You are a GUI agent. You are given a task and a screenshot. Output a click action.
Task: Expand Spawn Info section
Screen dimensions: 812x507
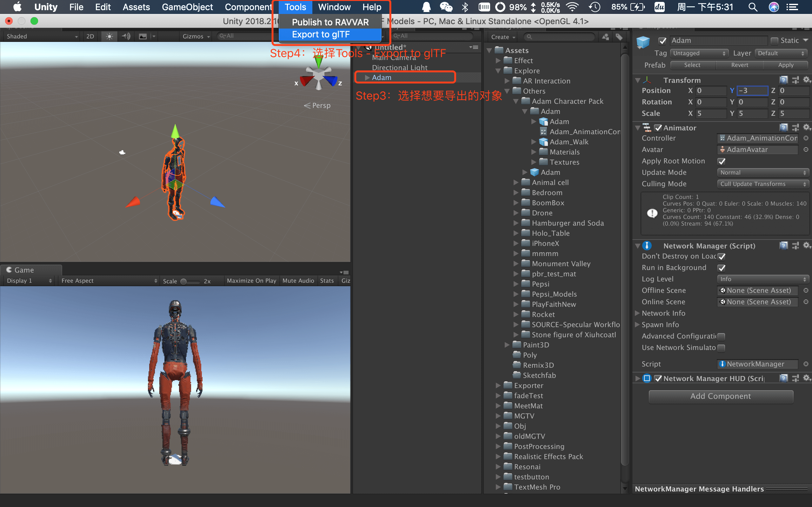point(637,324)
